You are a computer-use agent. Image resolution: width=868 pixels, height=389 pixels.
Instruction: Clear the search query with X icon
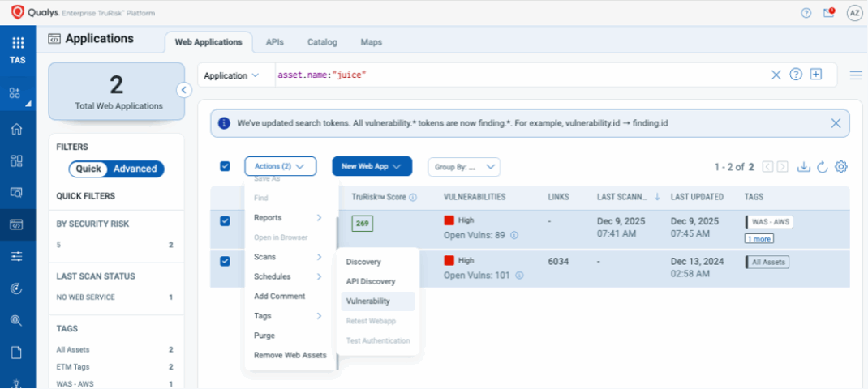tap(776, 75)
